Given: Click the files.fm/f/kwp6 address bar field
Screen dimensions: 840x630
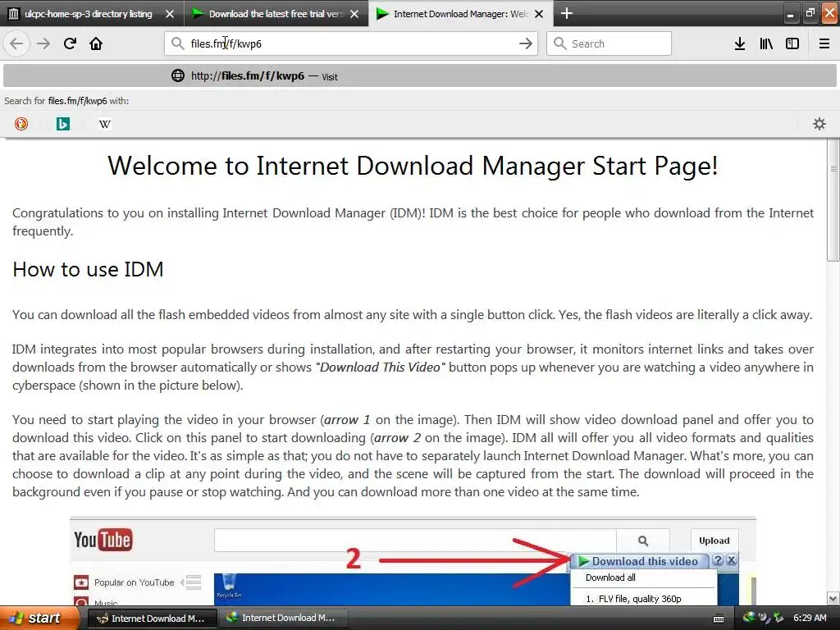Looking at the screenshot, I should (x=351, y=43).
